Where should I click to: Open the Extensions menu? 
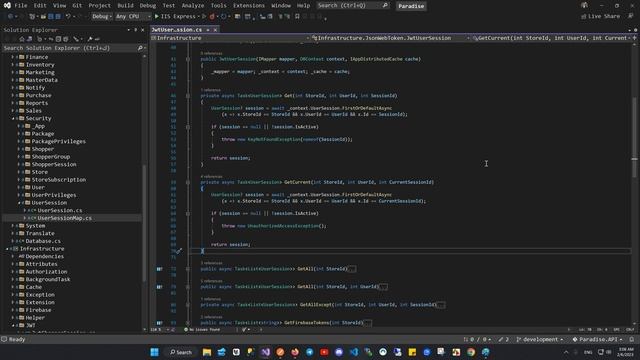pos(249,5)
